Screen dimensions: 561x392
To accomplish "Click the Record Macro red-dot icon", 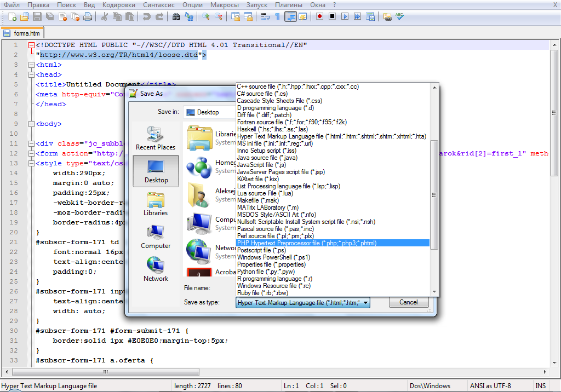I will (x=319, y=16).
